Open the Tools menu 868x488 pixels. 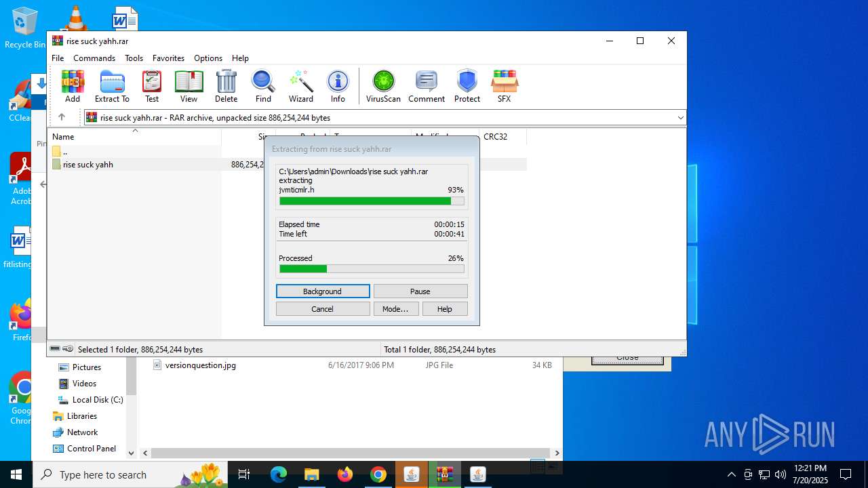pos(134,58)
